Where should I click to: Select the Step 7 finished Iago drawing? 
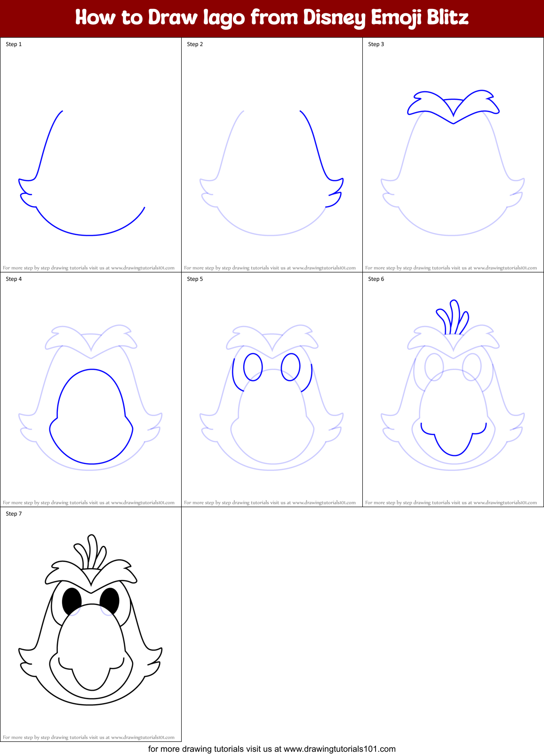[90, 620]
